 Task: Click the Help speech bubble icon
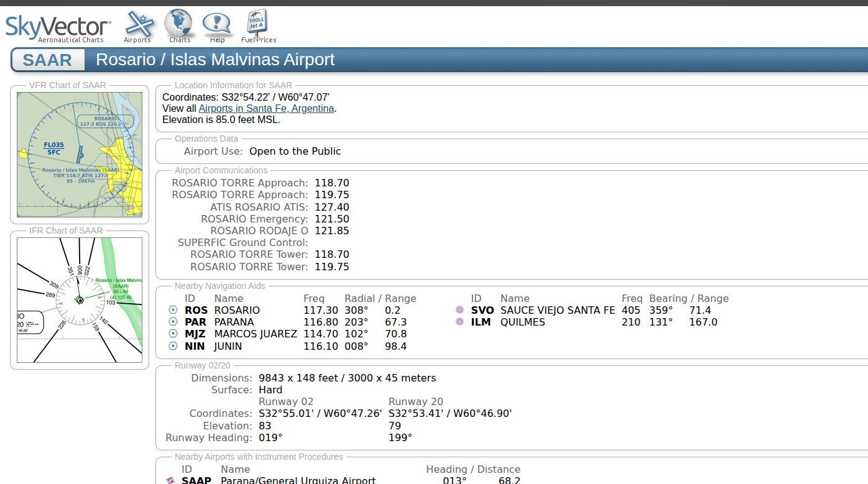216,24
